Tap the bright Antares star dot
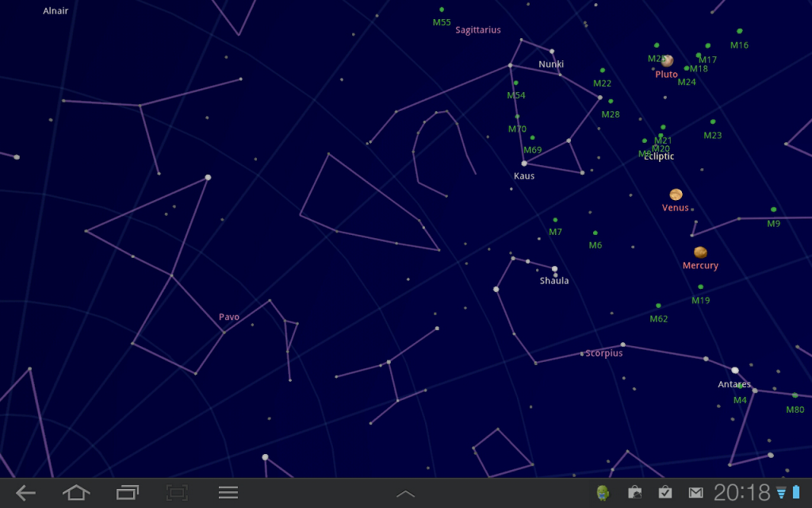 click(735, 370)
